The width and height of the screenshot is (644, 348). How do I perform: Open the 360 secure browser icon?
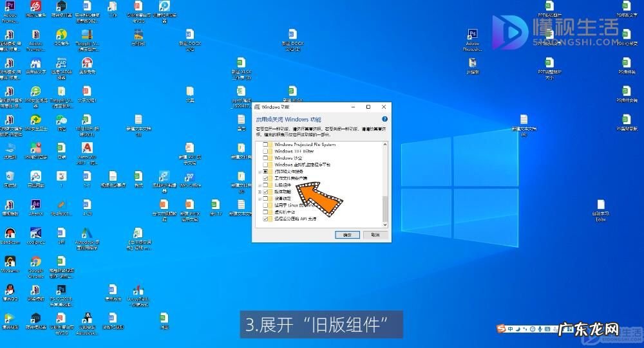[x=35, y=91]
